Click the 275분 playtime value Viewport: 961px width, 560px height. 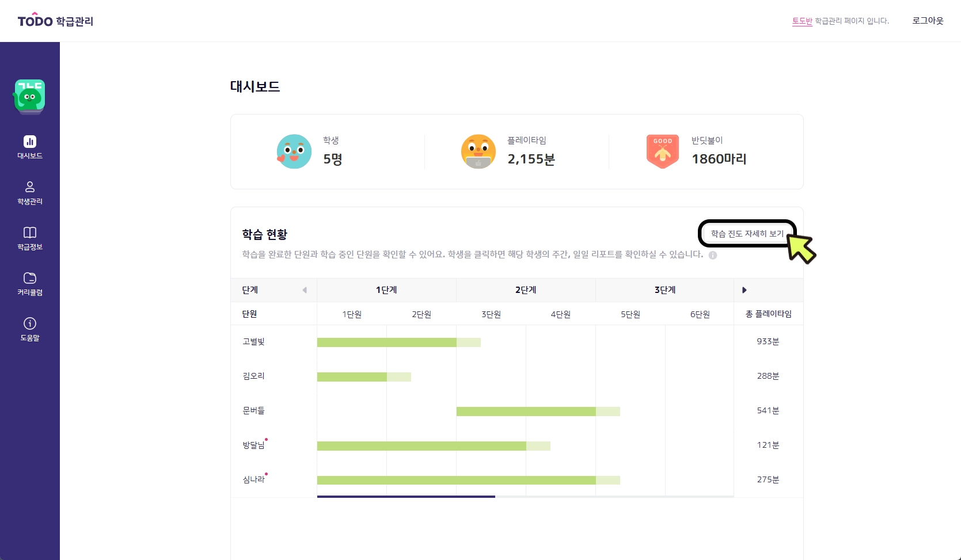(768, 480)
